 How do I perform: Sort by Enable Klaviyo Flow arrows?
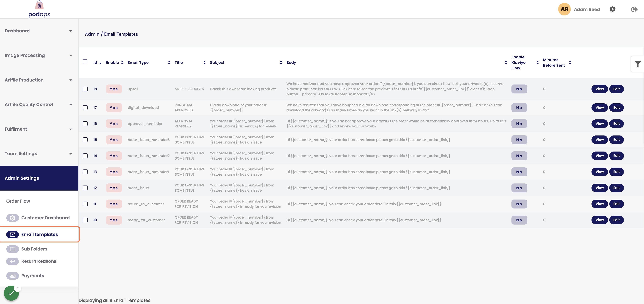pos(538,63)
